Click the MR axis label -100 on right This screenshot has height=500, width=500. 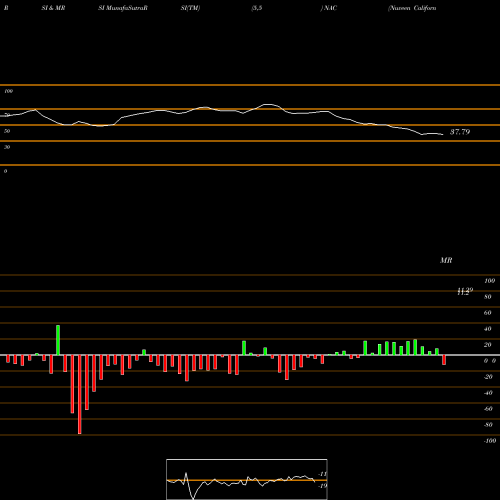(x=490, y=441)
